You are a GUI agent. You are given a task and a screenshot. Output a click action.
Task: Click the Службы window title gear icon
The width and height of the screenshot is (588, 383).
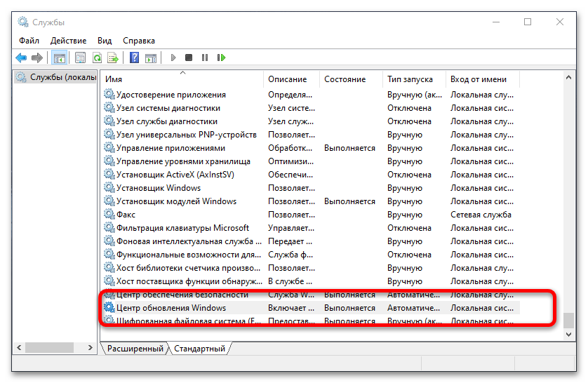[23, 22]
